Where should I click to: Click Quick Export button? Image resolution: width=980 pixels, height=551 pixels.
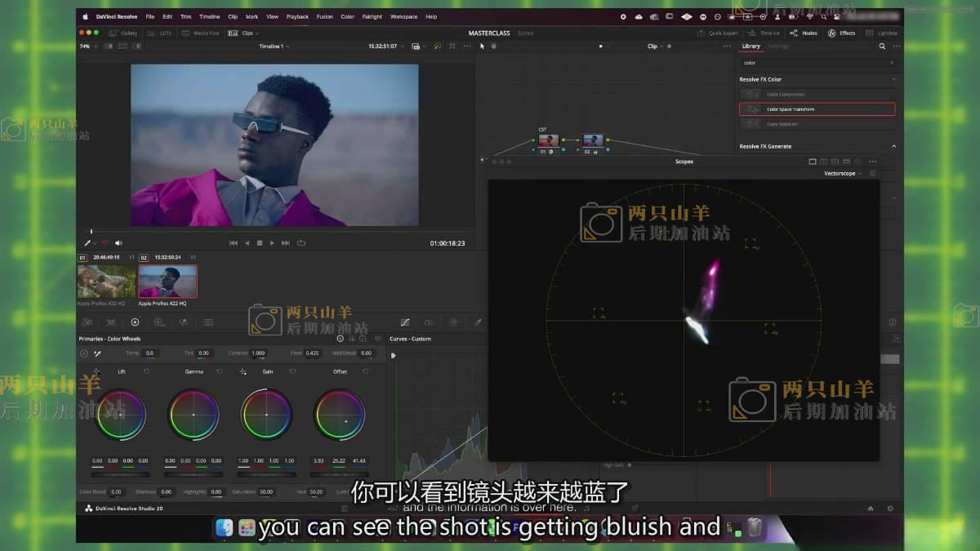click(718, 33)
